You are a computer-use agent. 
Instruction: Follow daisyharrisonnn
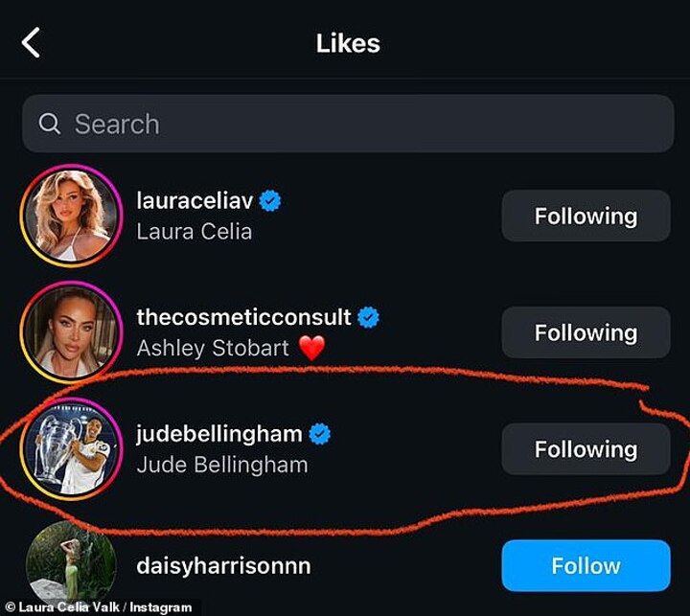pos(586,565)
